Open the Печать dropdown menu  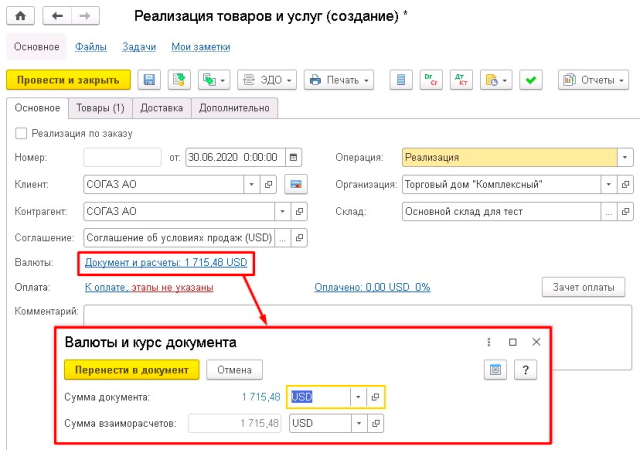pyautogui.click(x=339, y=80)
